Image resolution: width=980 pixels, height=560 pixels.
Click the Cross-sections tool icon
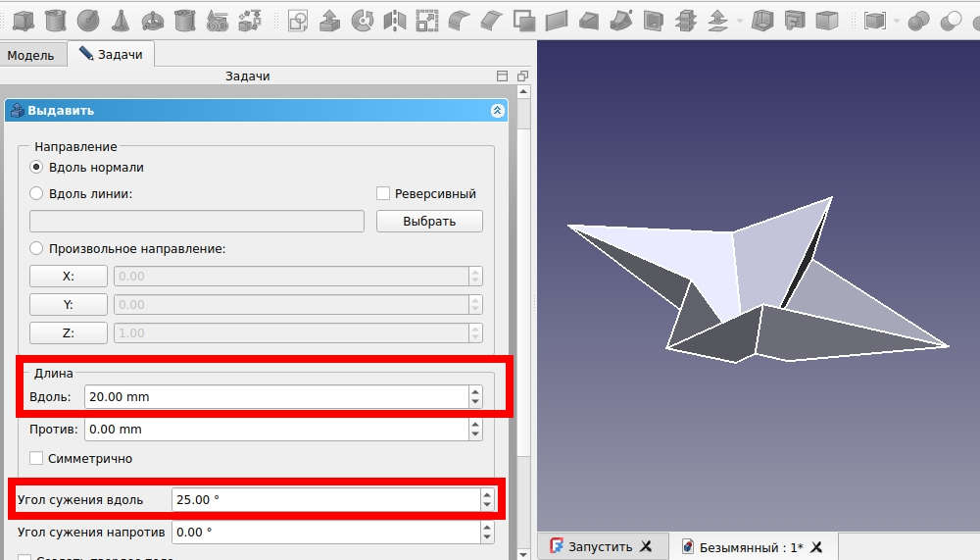[x=686, y=21]
